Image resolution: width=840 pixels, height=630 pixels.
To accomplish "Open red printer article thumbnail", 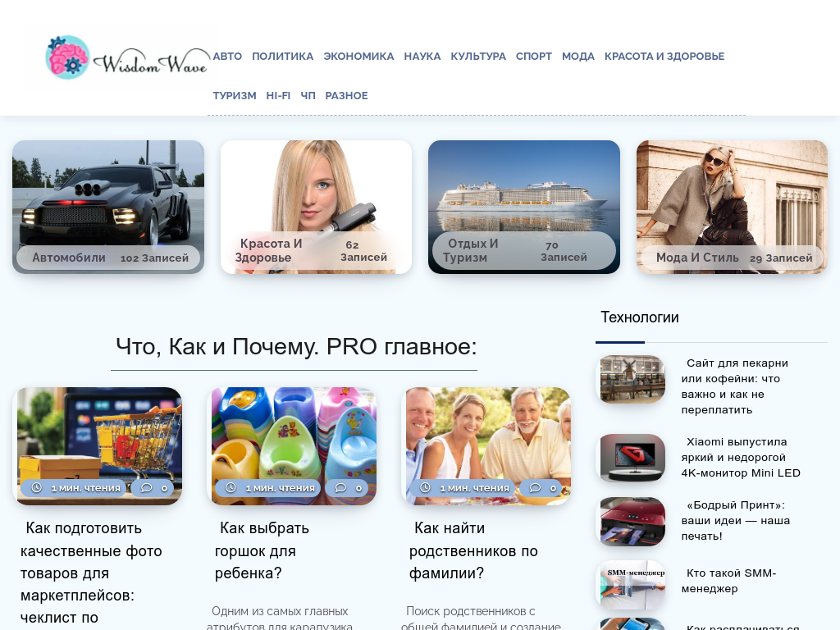I will pos(632,521).
